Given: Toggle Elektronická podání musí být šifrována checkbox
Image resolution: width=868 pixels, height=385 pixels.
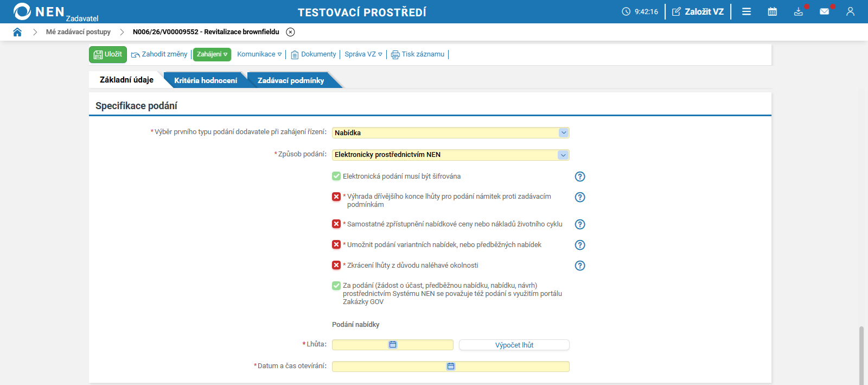Looking at the screenshot, I should (336, 176).
